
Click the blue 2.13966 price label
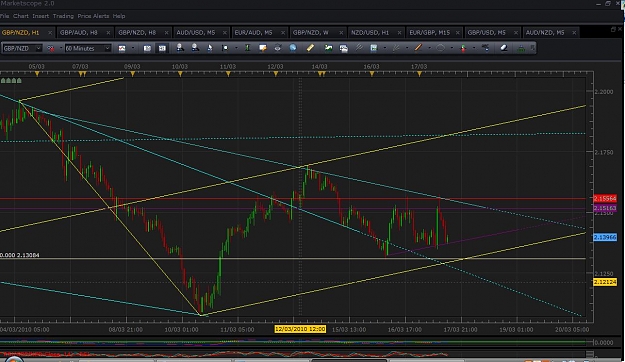605,237
